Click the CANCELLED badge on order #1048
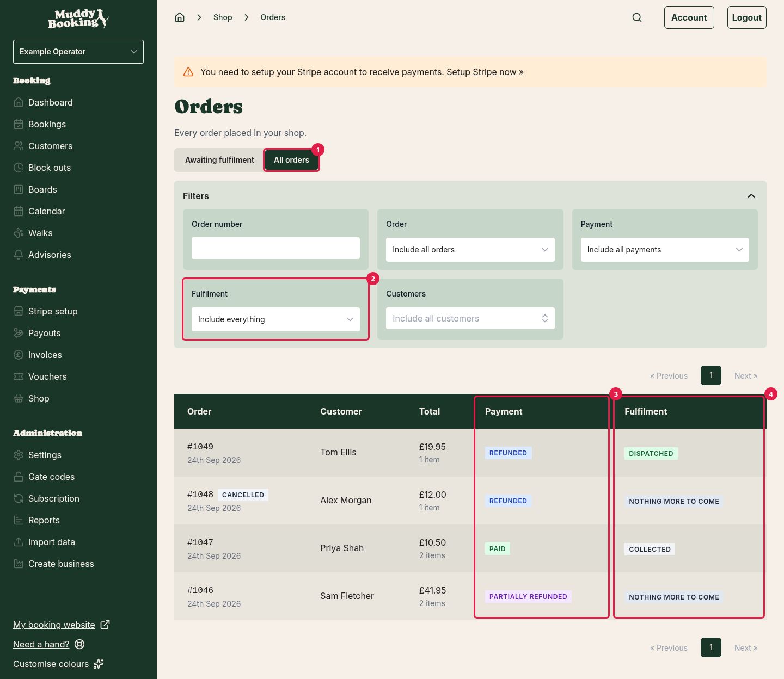This screenshot has height=679, width=784. [243, 495]
